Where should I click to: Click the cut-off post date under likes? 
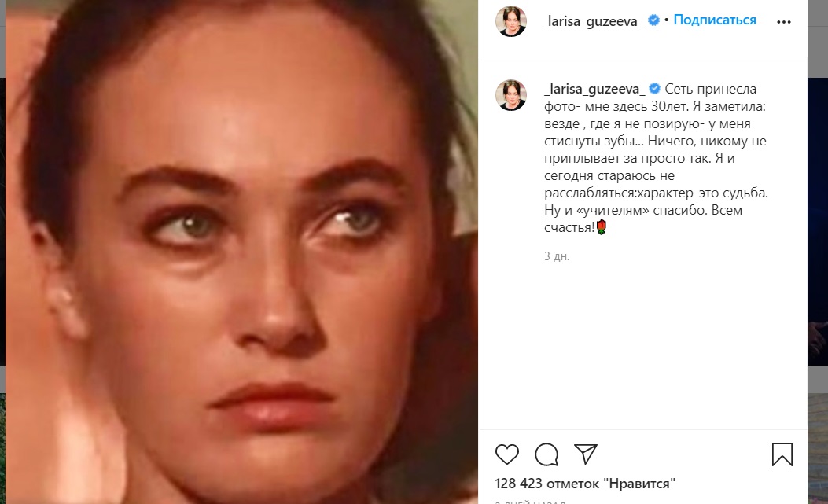(x=530, y=502)
